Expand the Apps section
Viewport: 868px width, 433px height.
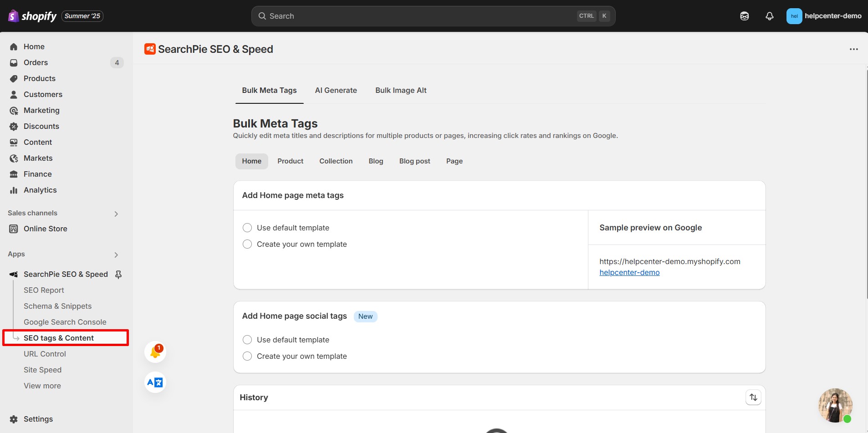(x=116, y=255)
